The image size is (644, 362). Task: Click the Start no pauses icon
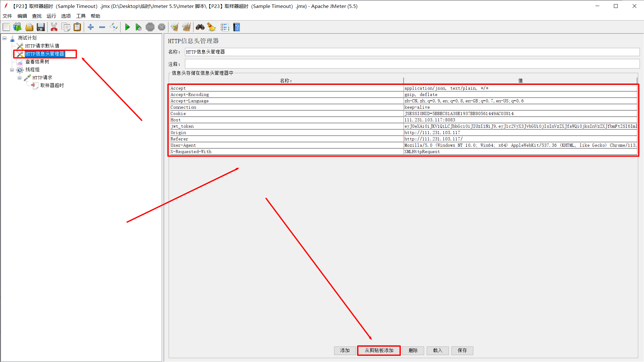[138, 27]
